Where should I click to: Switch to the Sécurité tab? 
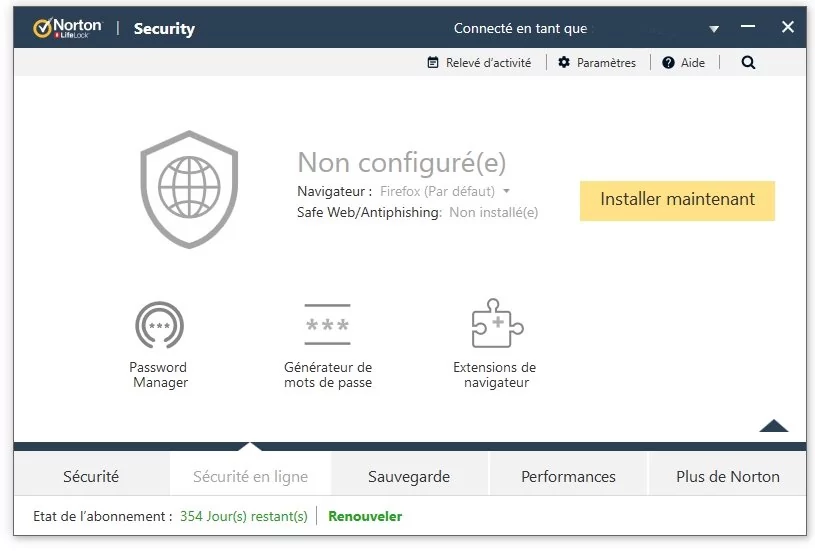(91, 476)
